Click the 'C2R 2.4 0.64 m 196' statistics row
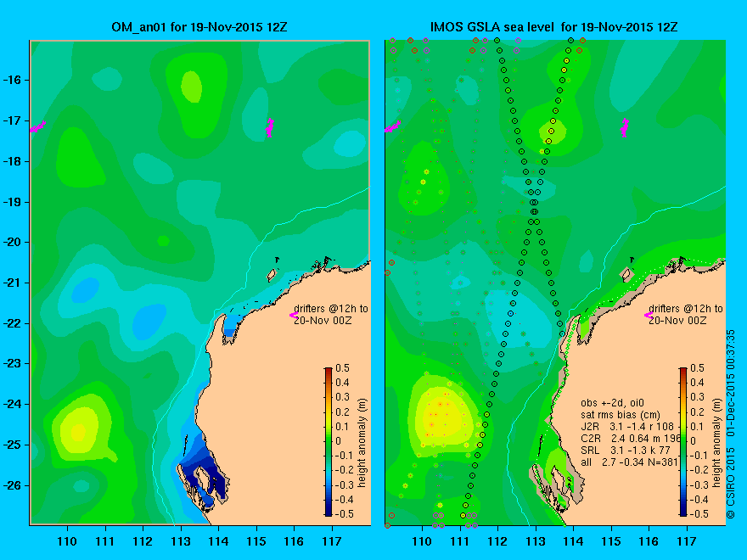The width and height of the screenshot is (747, 560). point(629,438)
